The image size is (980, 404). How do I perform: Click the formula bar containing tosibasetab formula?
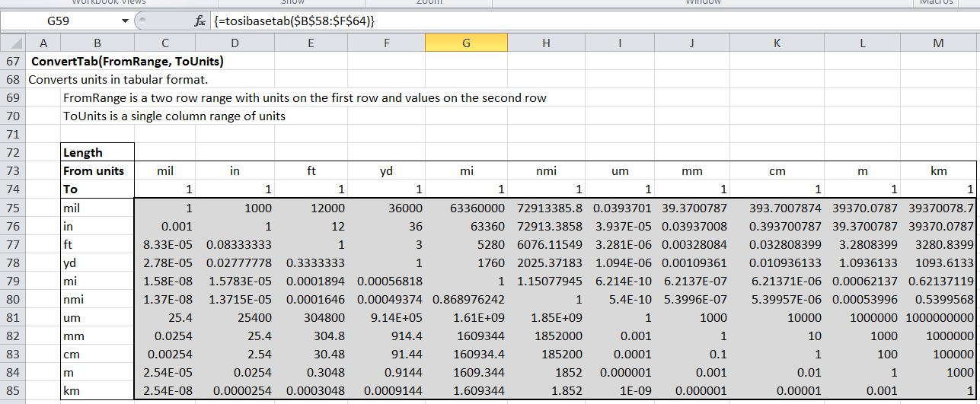coord(533,21)
